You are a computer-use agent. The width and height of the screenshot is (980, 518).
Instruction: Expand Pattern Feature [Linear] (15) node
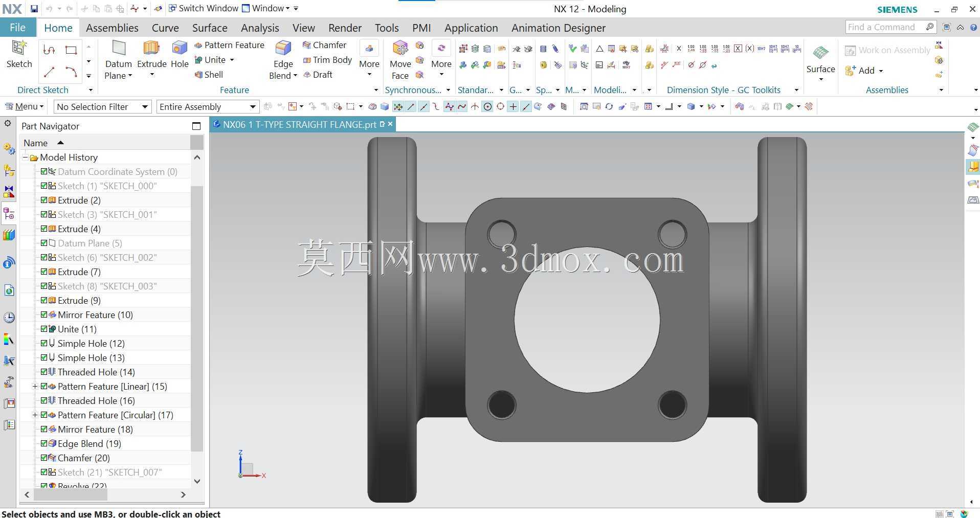pyautogui.click(x=35, y=386)
